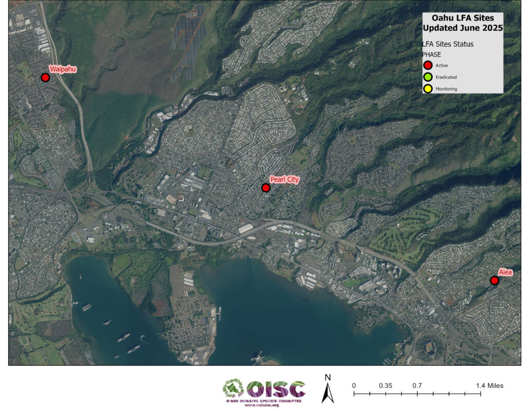
Task: Click the 1.4 Miles scale label
Action: [x=489, y=385]
